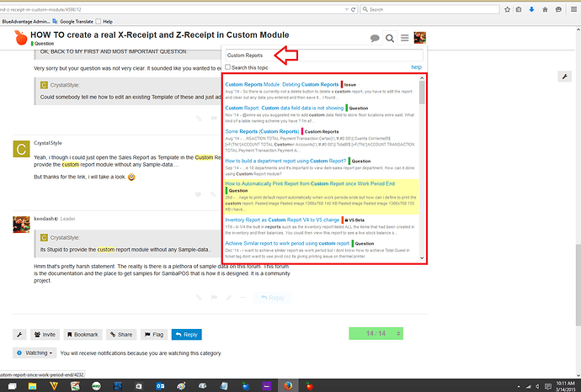Enable the "Search this topic" checkbox
The image size is (581, 392).
click(x=227, y=67)
